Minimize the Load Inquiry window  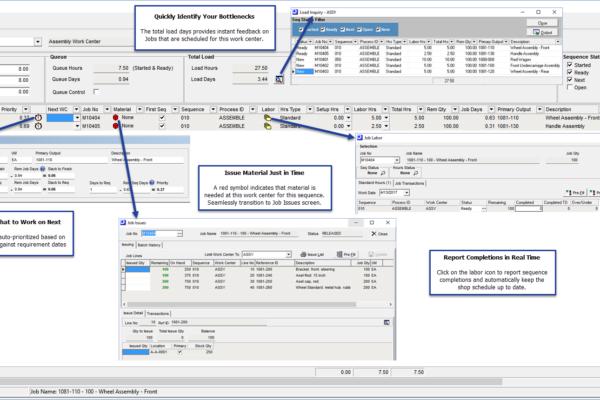coord(522,12)
